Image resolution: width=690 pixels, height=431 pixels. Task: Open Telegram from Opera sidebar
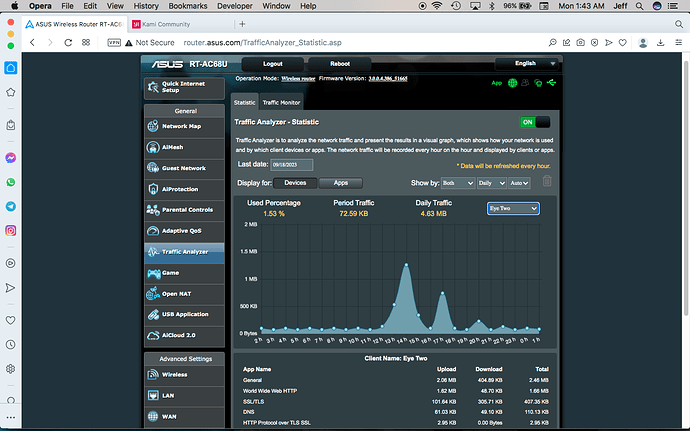click(x=11, y=206)
